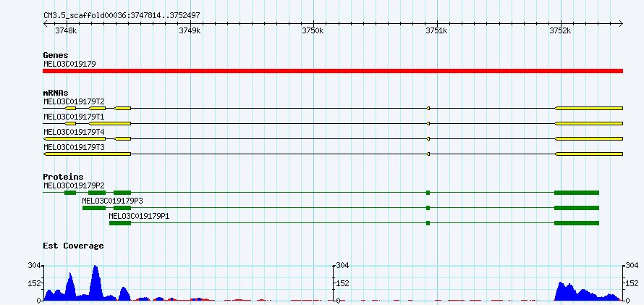The width and height of the screenshot is (644, 305).
Task: Click the P3 protein's large green block past 3752k
Action: pyautogui.click(x=577, y=208)
